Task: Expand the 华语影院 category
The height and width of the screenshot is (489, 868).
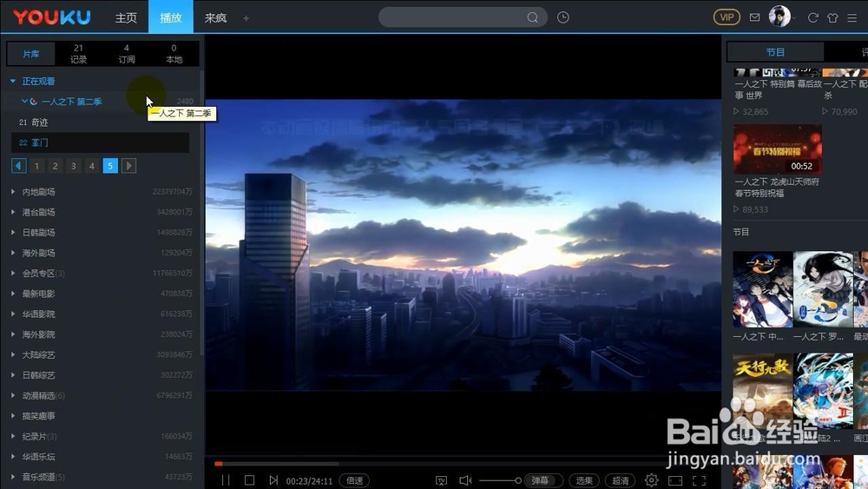Action: tap(12, 314)
